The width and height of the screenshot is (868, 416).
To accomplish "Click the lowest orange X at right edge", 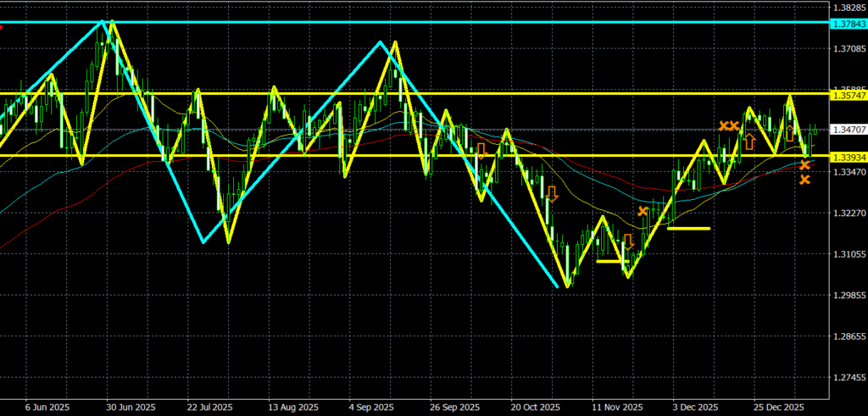I will coord(804,180).
